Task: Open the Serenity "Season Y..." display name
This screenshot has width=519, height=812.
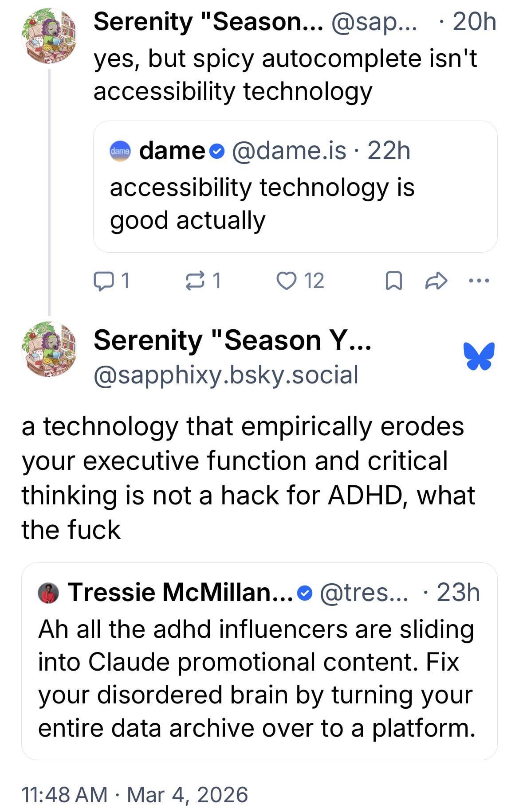Action: (232, 340)
